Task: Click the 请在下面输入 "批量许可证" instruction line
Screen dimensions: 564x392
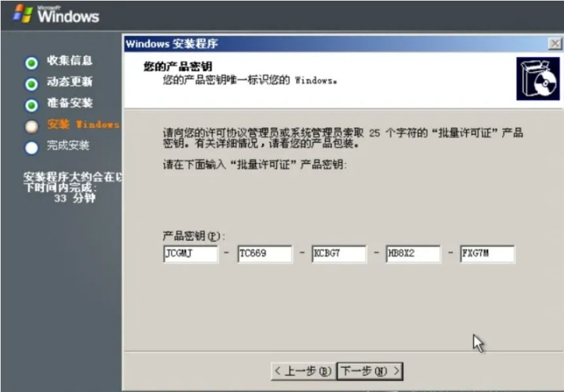Action: coord(255,165)
